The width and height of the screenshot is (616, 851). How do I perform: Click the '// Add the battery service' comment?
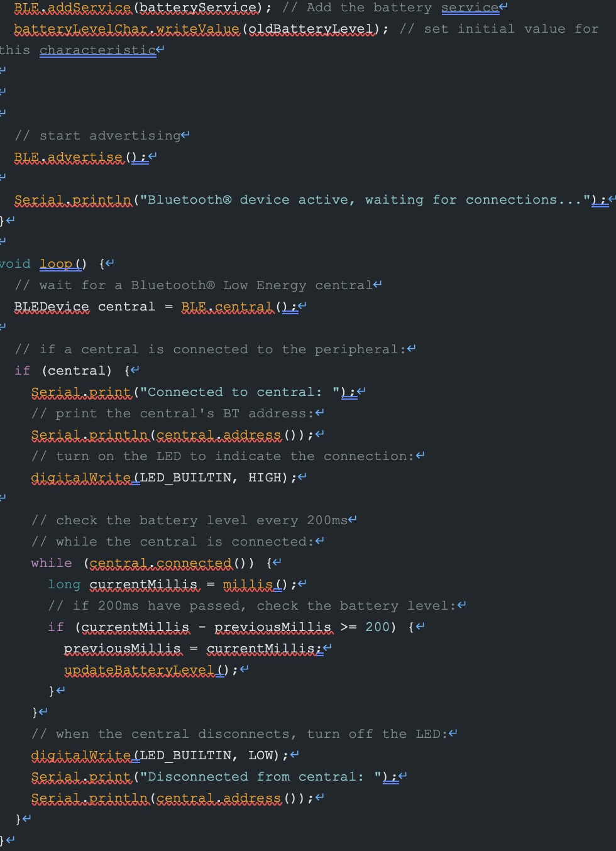tap(390, 8)
